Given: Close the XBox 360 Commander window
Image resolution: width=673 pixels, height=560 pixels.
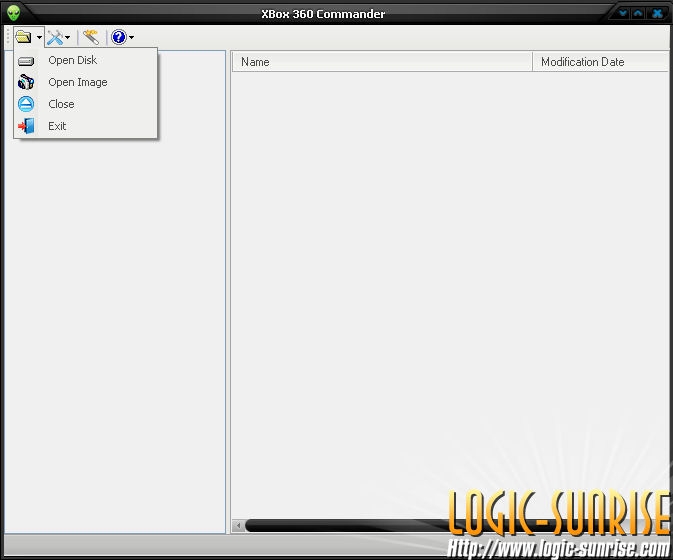Looking at the screenshot, I should pyautogui.click(x=658, y=13).
